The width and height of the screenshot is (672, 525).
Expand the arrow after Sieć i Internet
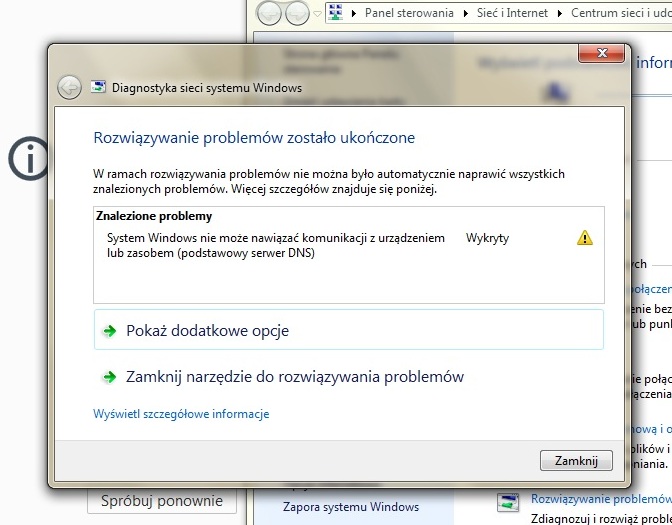559,13
